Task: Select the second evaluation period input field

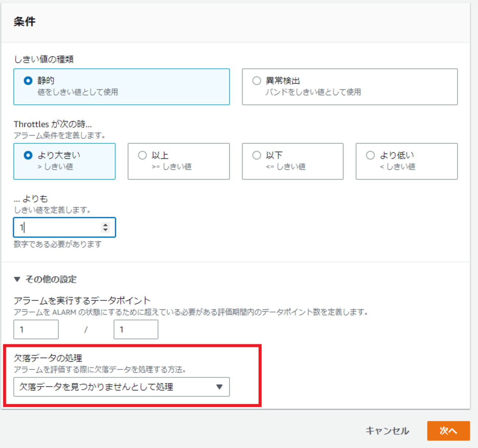Action: coord(136,329)
